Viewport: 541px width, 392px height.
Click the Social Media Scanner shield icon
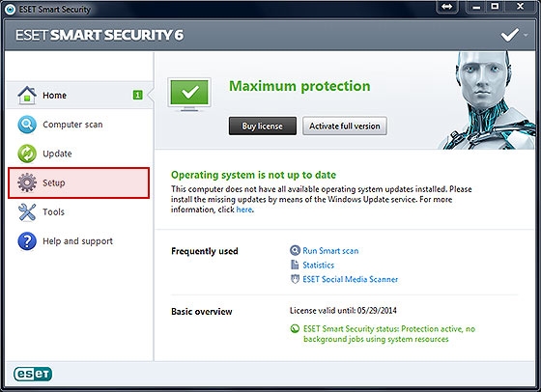pos(295,279)
